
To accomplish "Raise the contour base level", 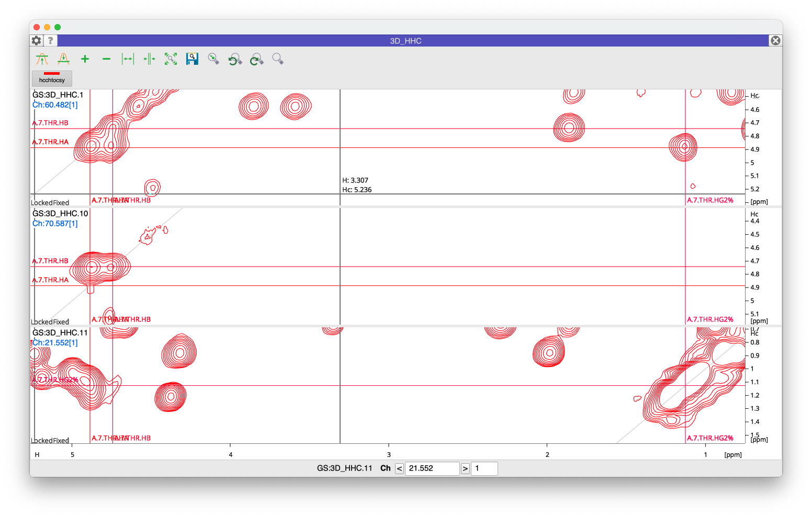I will point(42,59).
